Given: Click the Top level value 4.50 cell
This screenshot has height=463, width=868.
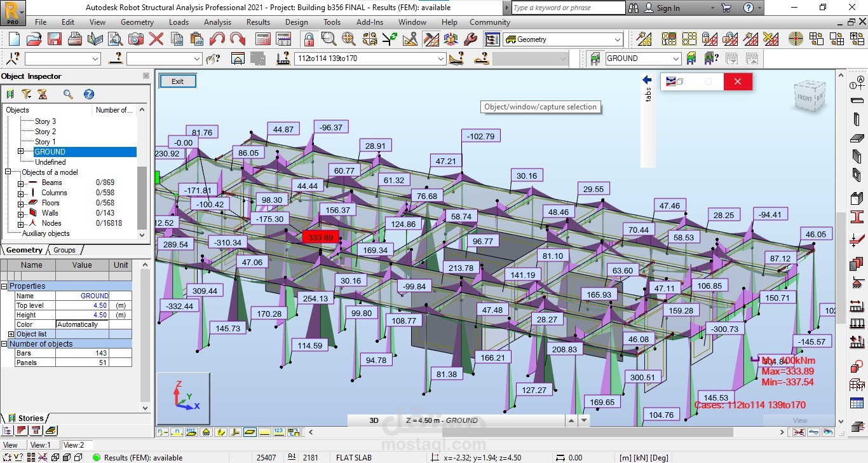Looking at the screenshot, I should (83, 305).
